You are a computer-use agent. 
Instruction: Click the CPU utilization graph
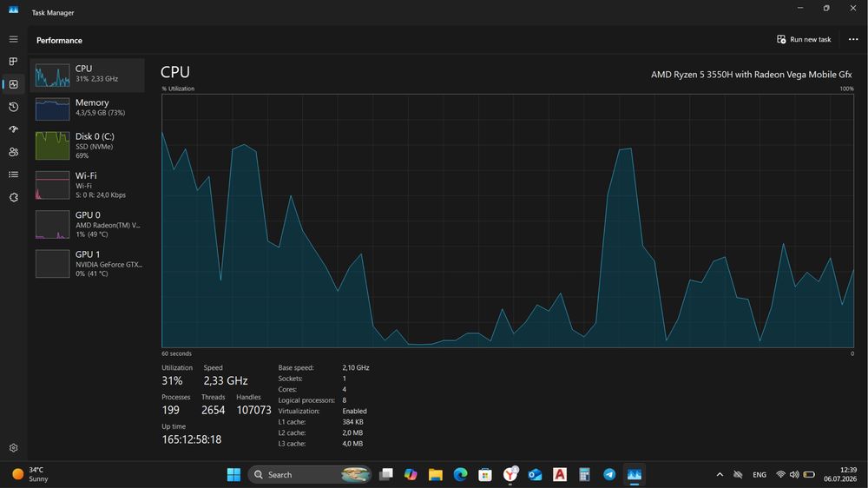coord(508,221)
